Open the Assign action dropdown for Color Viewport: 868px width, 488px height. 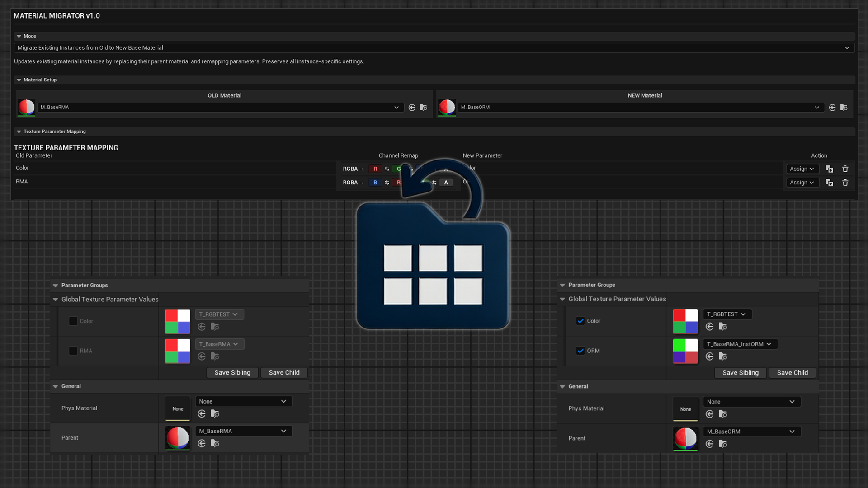pyautogui.click(x=802, y=169)
